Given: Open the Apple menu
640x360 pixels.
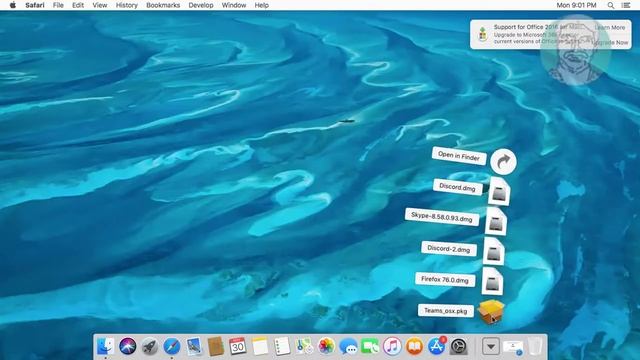Looking at the screenshot, I should coord(13,5).
